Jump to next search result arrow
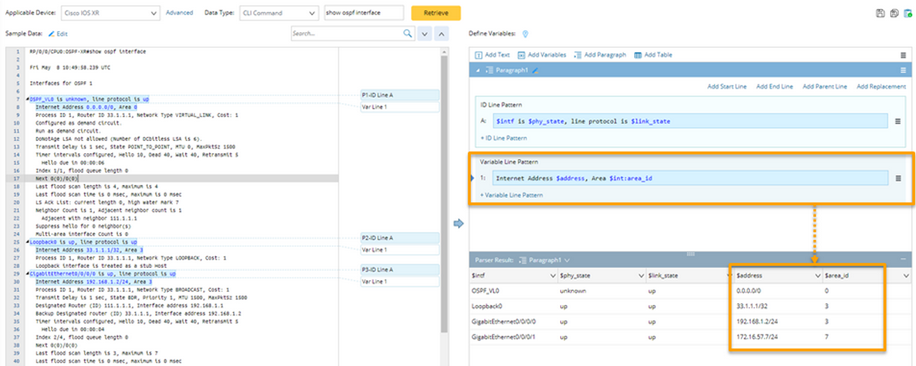Viewport: 916px width, 366px height. point(425,34)
